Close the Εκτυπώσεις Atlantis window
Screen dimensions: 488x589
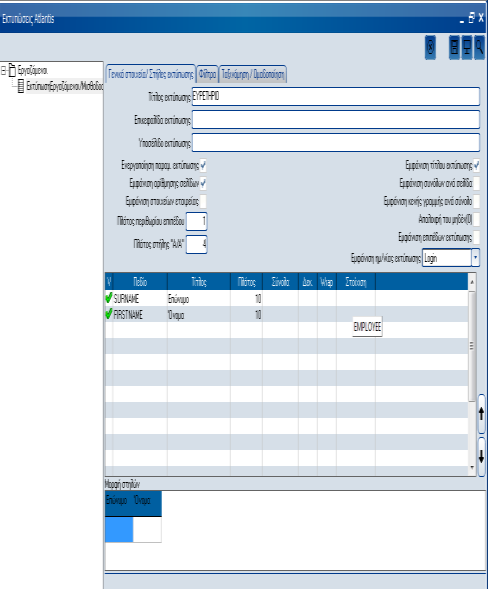point(481,17)
